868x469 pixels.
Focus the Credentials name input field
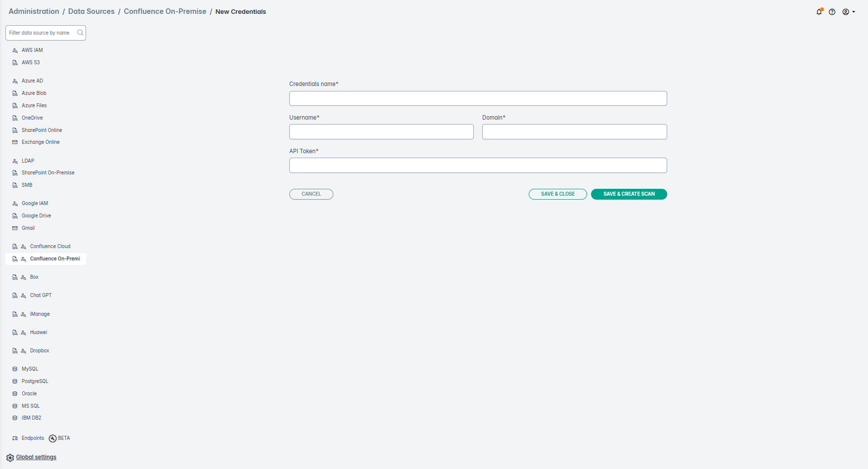pos(478,98)
